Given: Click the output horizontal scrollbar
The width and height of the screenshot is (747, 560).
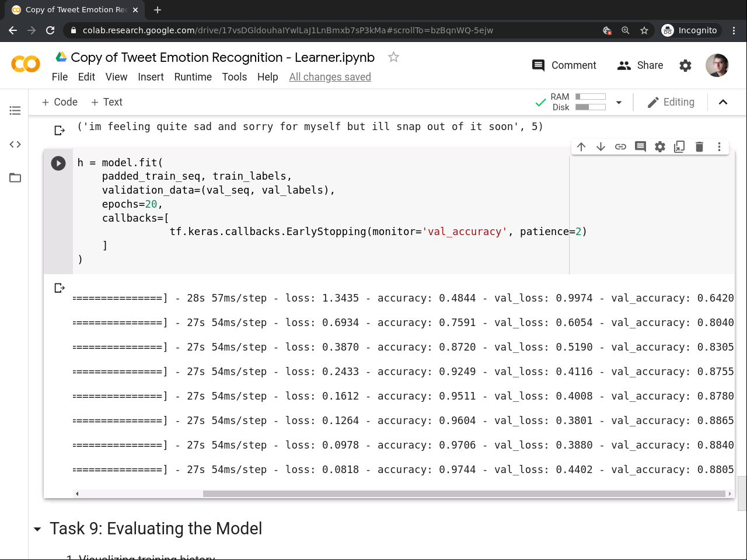Looking at the screenshot, I should pos(463,494).
